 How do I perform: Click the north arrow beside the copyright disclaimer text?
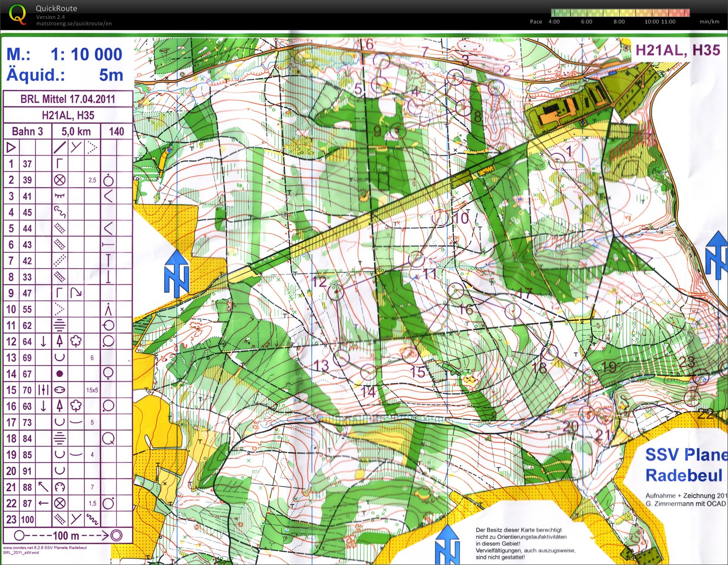pos(447,544)
